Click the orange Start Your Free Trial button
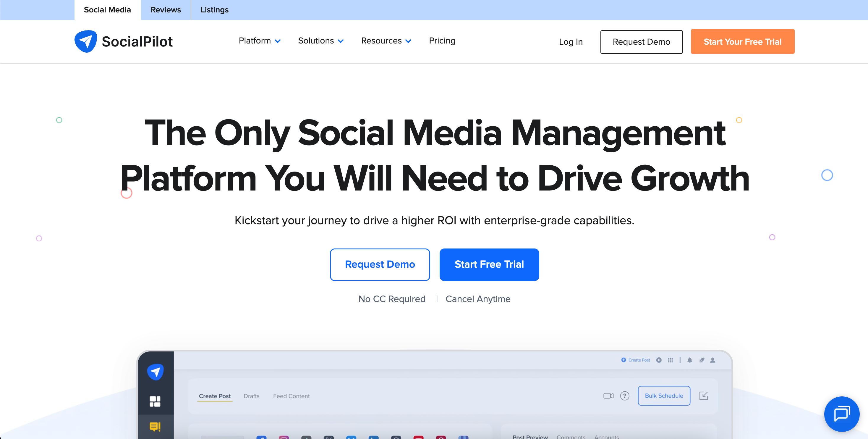The width and height of the screenshot is (868, 439). (742, 41)
